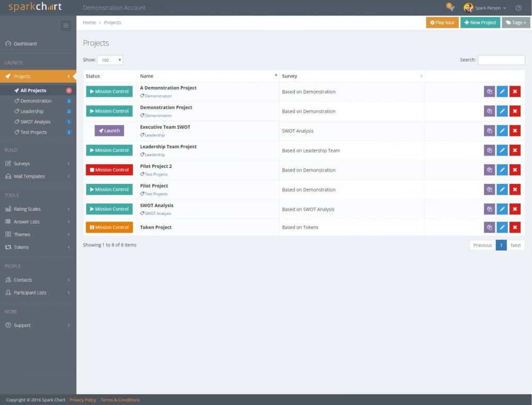Create a New Project
The width and height of the screenshot is (532, 405).
pyautogui.click(x=479, y=22)
